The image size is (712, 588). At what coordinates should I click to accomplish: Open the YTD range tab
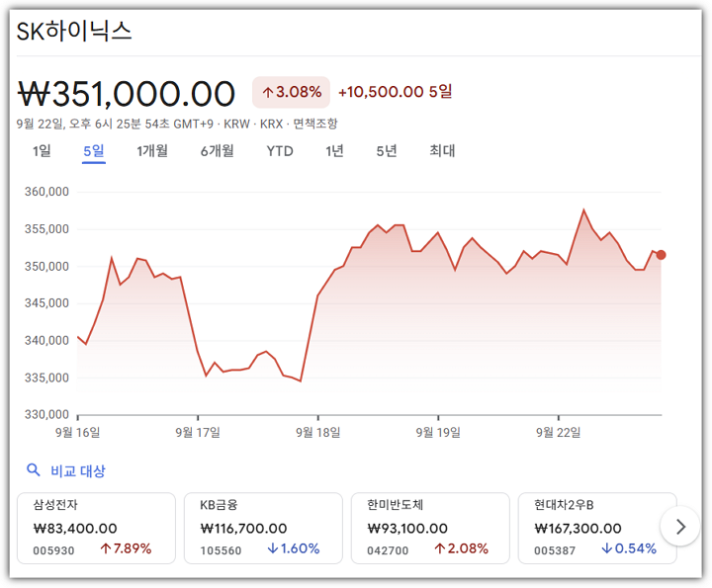pos(280,151)
